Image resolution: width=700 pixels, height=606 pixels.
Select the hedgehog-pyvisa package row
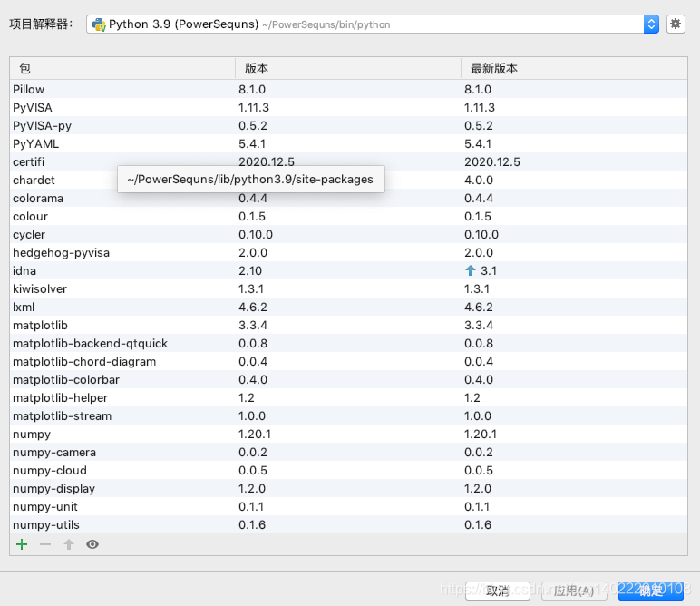click(348, 253)
